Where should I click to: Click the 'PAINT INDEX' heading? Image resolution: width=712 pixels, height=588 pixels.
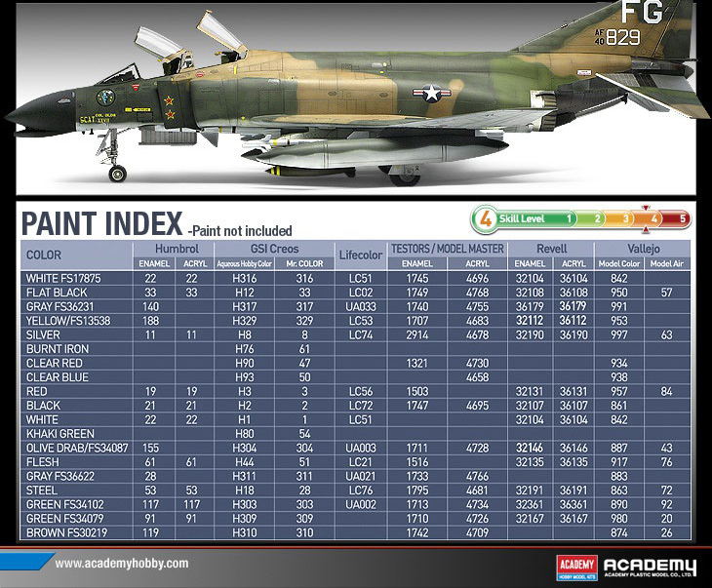tap(101, 223)
